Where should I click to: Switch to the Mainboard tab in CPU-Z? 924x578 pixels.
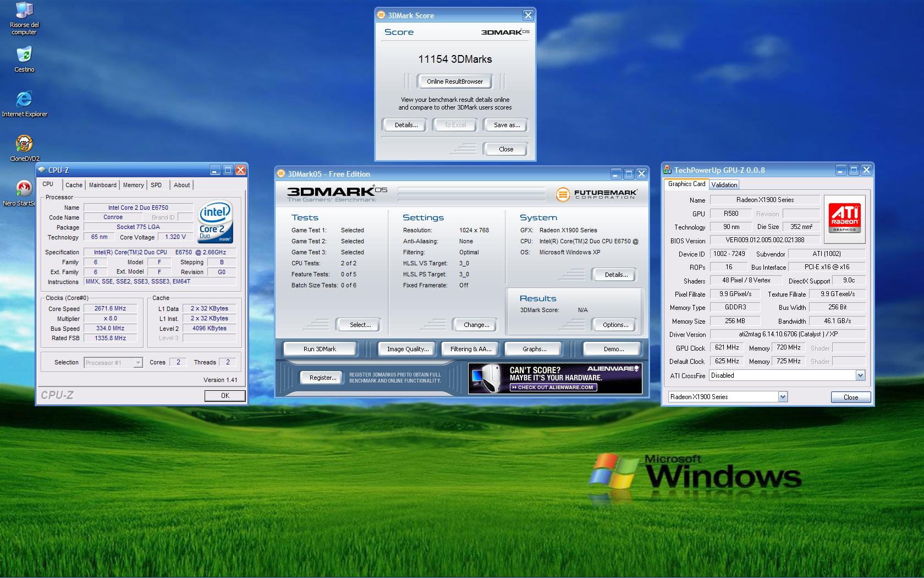[x=103, y=185]
